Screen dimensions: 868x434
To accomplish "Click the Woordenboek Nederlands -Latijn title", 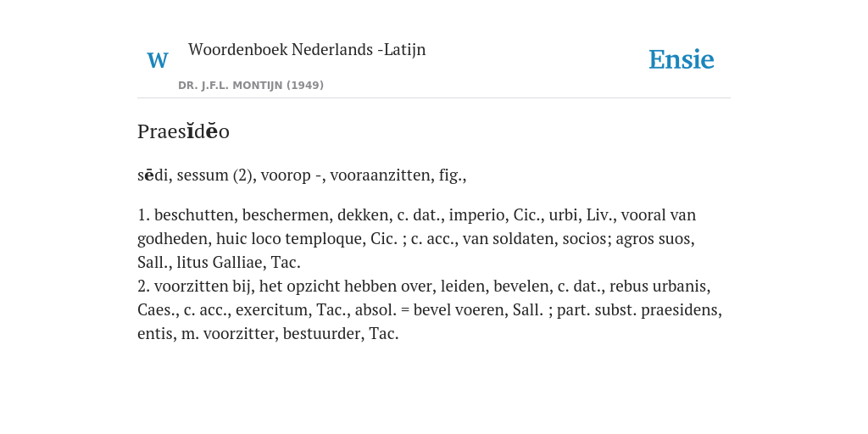I will click(x=307, y=49).
